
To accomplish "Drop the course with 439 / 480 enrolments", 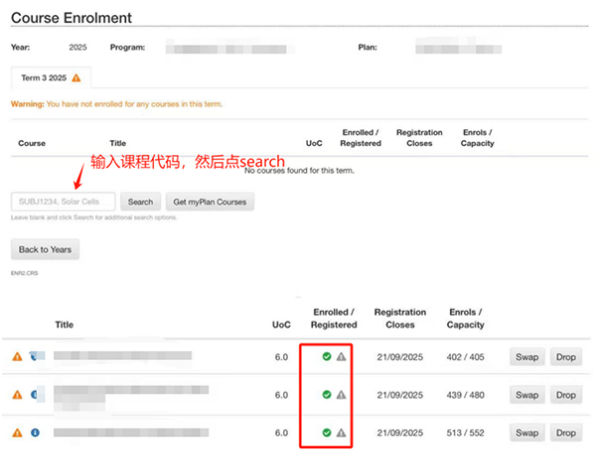I will click(x=565, y=395).
